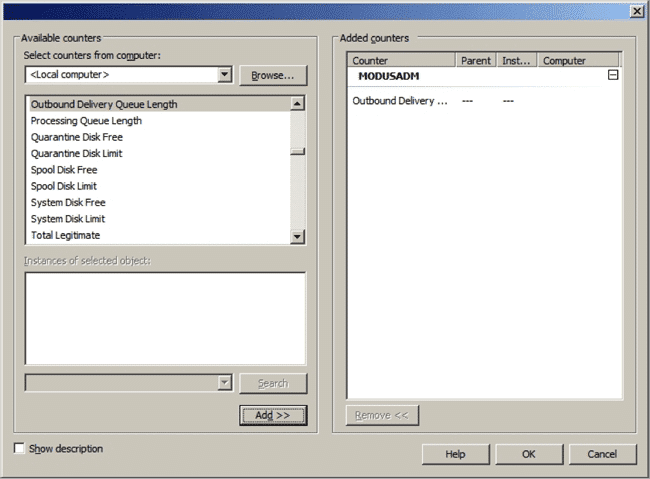Open the computer selection dropdown
The height and width of the screenshot is (479, 650).
[224, 75]
